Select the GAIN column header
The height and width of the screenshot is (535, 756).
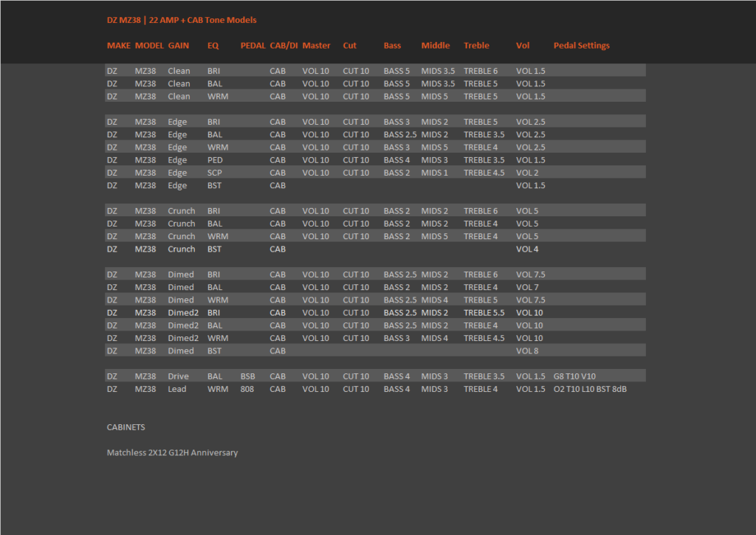point(179,45)
